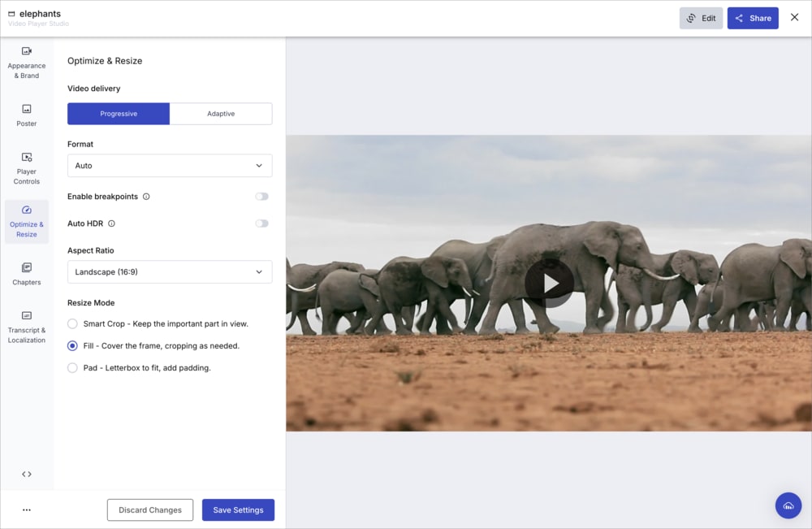Switch to Adaptive video delivery
812x529 pixels.
(x=221, y=113)
